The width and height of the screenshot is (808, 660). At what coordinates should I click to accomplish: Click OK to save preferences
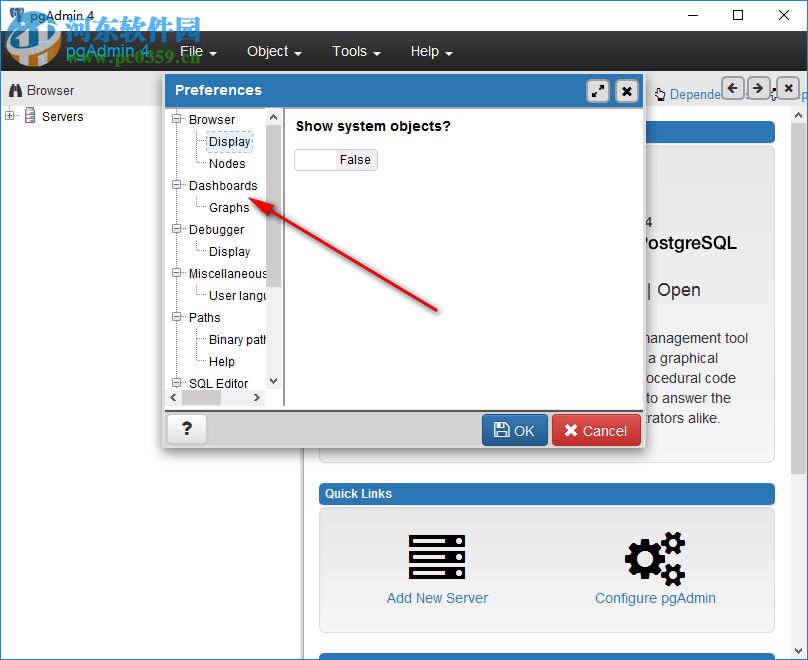point(514,430)
